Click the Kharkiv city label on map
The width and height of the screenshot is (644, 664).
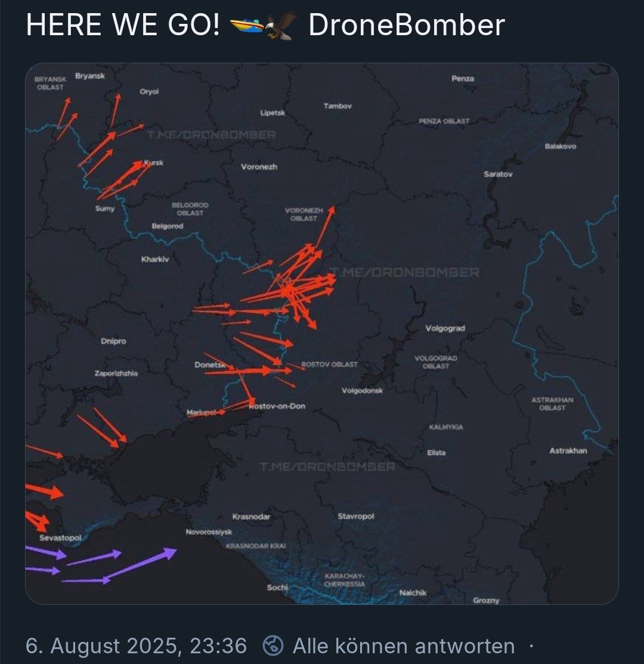tap(155, 259)
